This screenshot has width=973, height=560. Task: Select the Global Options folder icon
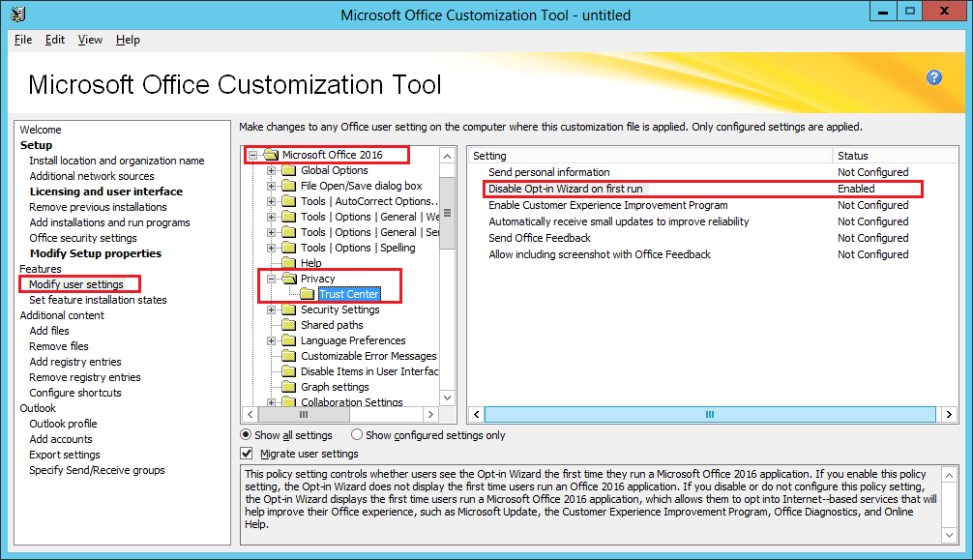288,170
